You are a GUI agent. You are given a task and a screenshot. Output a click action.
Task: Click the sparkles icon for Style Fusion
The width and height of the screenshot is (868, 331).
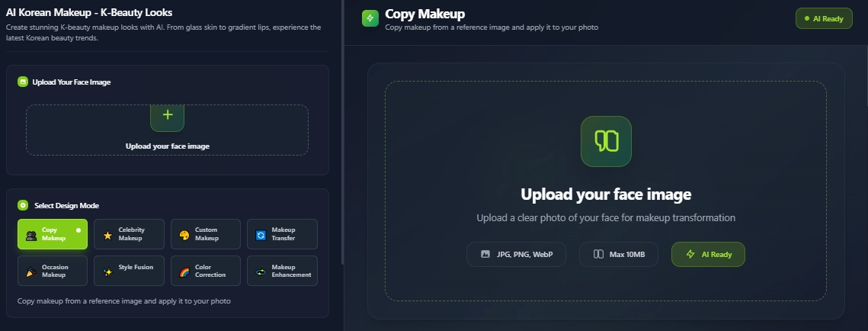107,272
